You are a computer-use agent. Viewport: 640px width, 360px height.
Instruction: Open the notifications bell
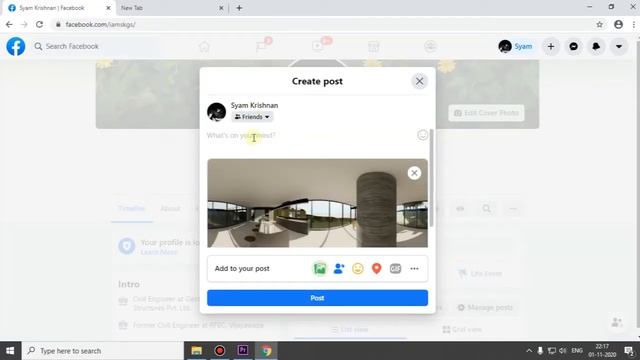click(x=596, y=47)
